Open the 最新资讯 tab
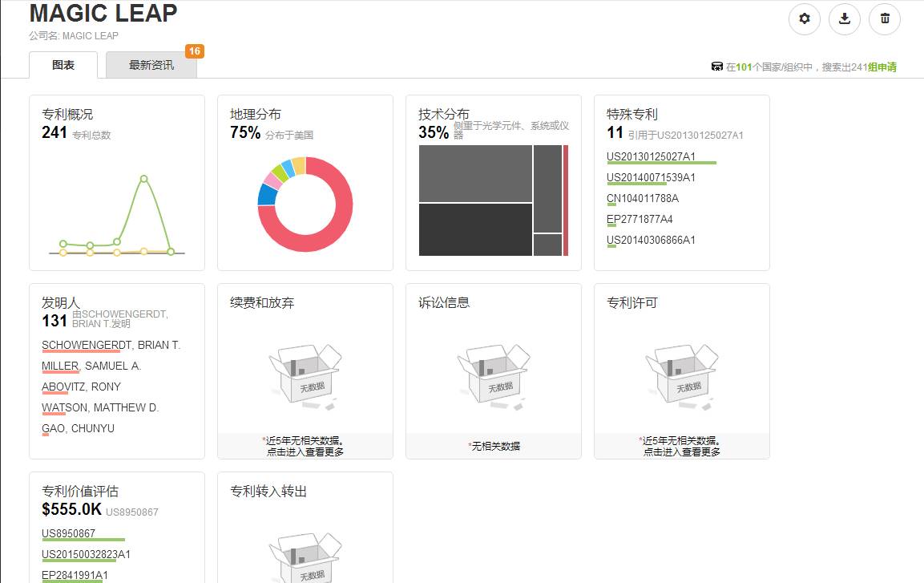 tap(151, 65)
